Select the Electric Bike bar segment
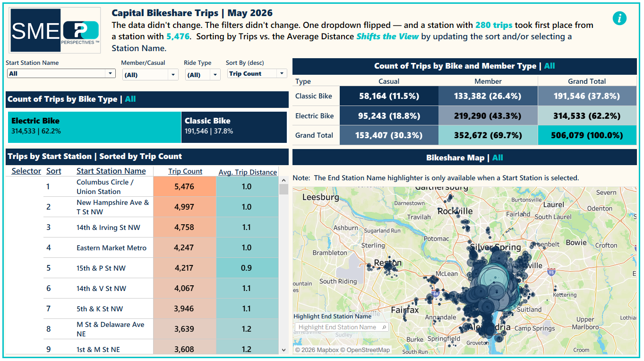The width and height of the screenshot is (644, 361). [x=94, y=127]
